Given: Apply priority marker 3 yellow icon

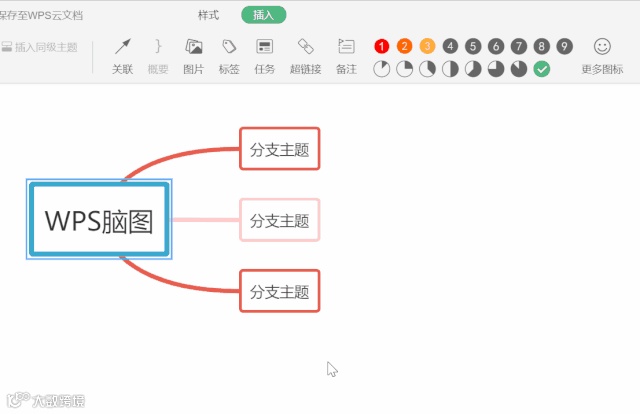Looking at the screenshot, I should tap(427, 46).
